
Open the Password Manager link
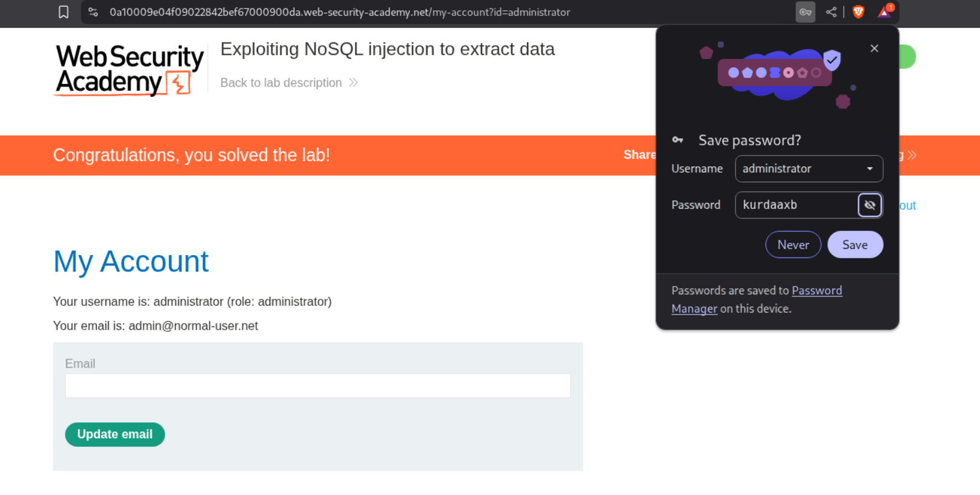pyautogui.click(x=816, y=291)
